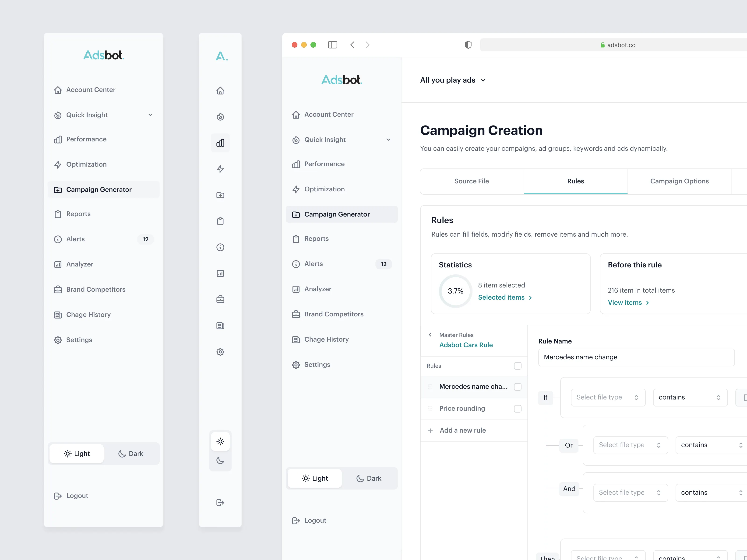The image size is (747, 560).
Task: Enable dark mode moon toggle in collapsed sidebar
Action: [220, 460]
